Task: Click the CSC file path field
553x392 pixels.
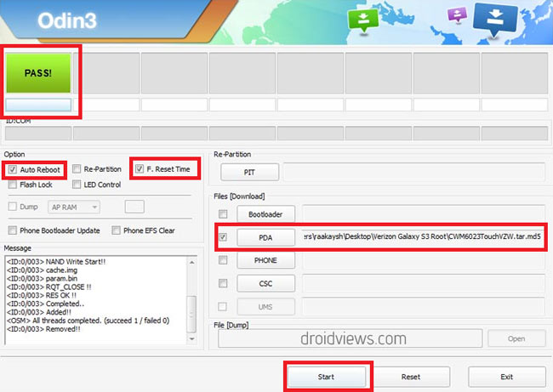Action: 424,284
